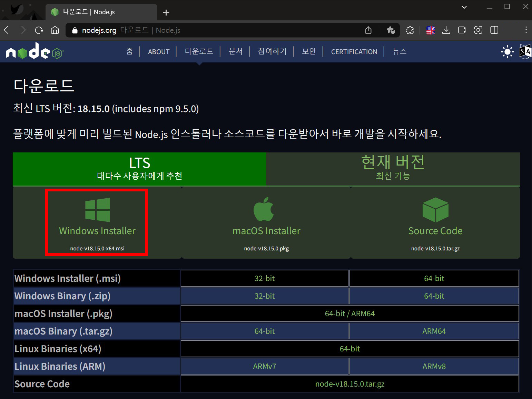
Task: Open a new tab with plus button
Action: click(166, 12)
